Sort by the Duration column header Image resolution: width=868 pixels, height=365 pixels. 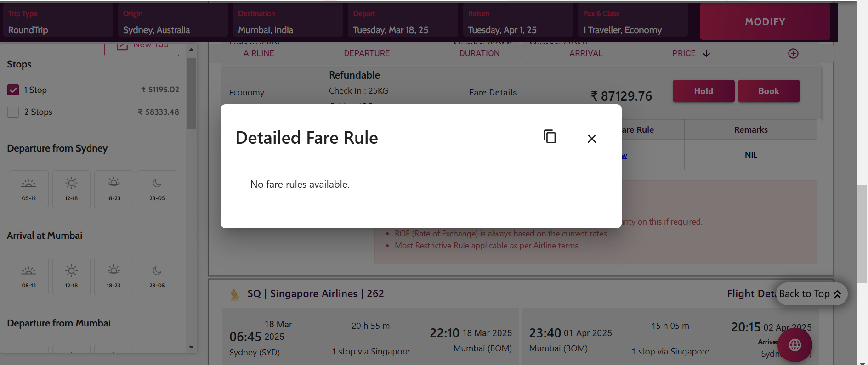pos(479,53)
